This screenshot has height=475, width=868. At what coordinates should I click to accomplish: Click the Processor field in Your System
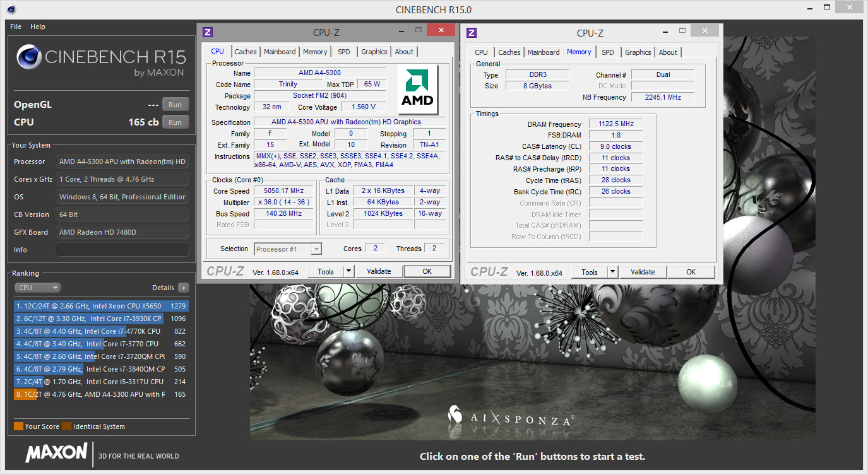[122, 161]
